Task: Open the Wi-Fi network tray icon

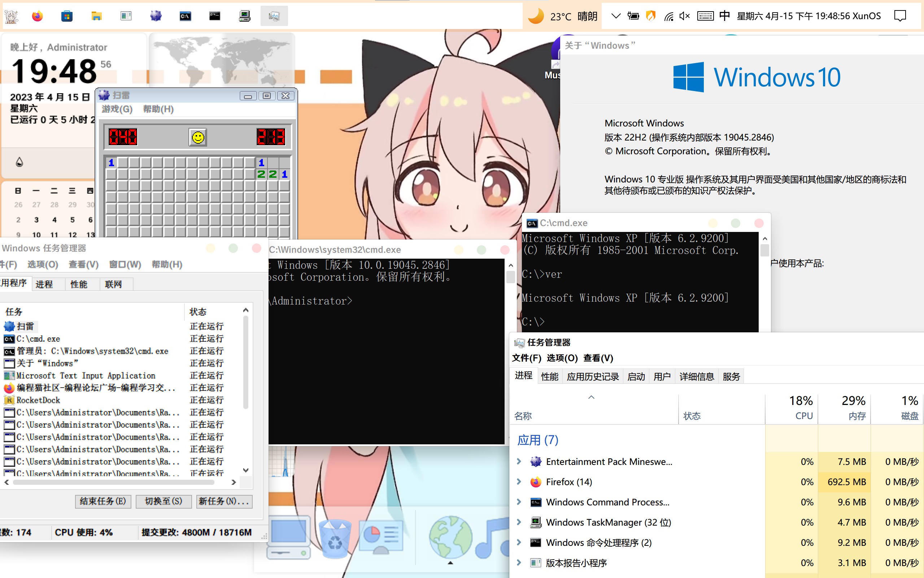Action: pos(668,16)
